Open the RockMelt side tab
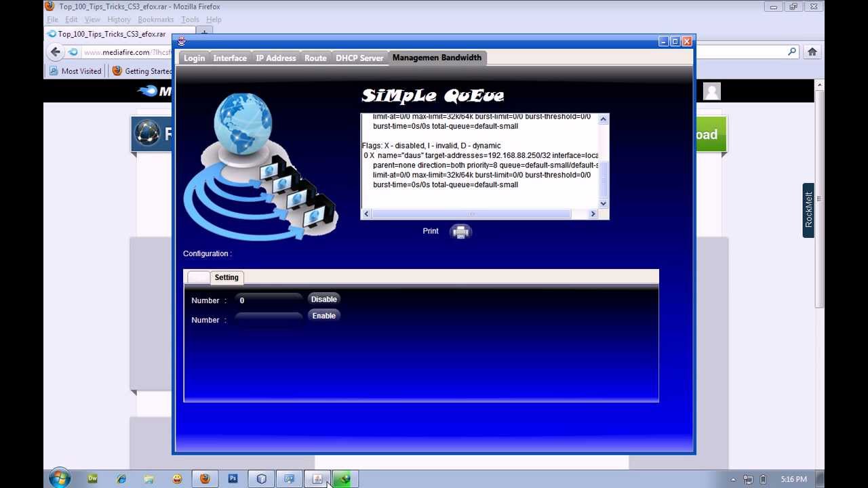Viewport: 868px width, 488px height. [x=808, y=210]
